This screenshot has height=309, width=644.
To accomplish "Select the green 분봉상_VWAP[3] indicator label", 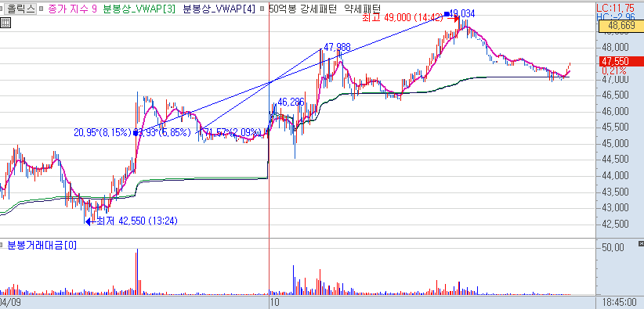I will [x=139, y=9].
